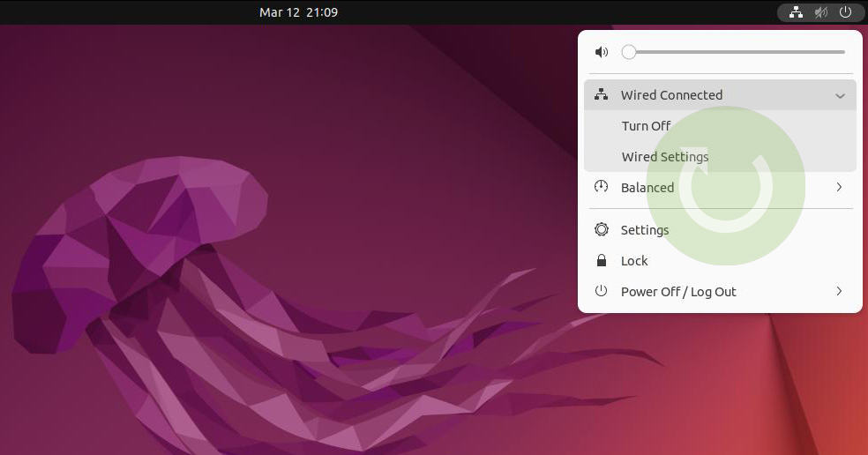Select Turn Off for wired connection
Viewport: 868px width, 455px height.
point(720,125)
